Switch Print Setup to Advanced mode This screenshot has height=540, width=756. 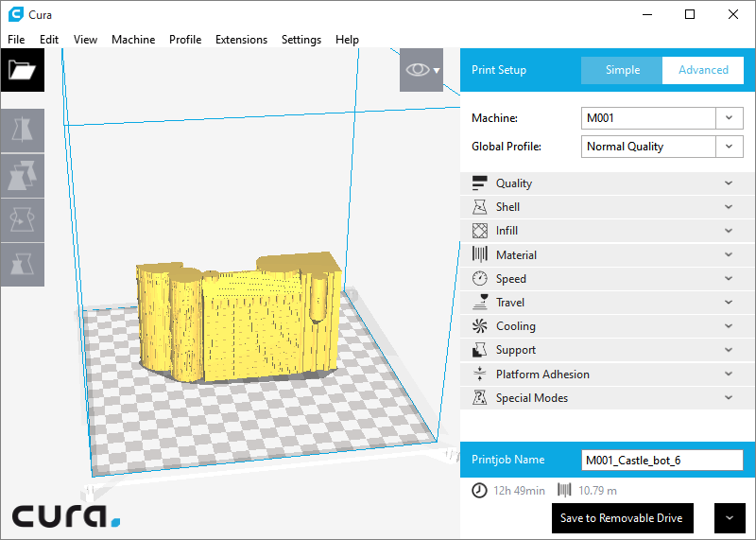[x=703, y=70]
